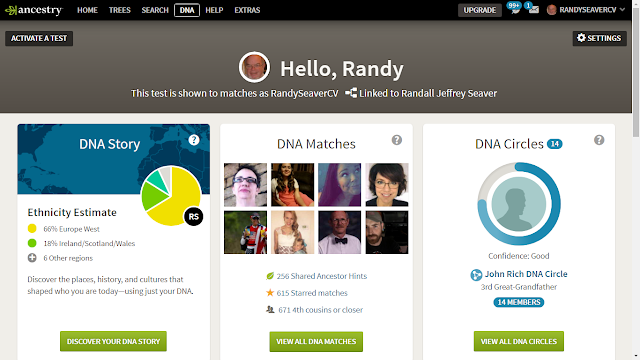Open the notifications speech bubble icon
Screen dimensions: 640x360
click(515, 8)
